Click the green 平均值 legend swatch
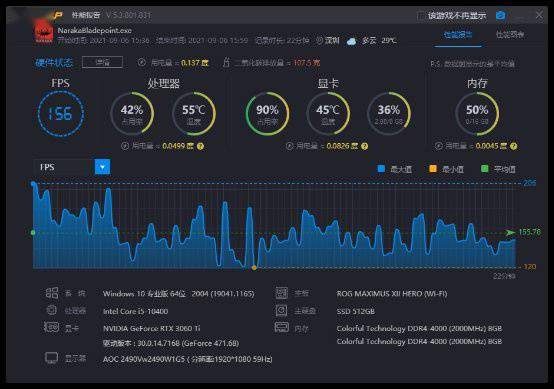 [x=485, y=169]
